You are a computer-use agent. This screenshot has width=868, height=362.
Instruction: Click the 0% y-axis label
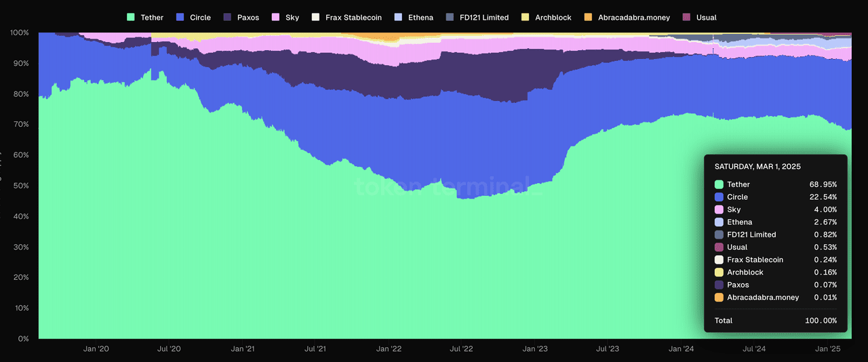click(23, 338)
